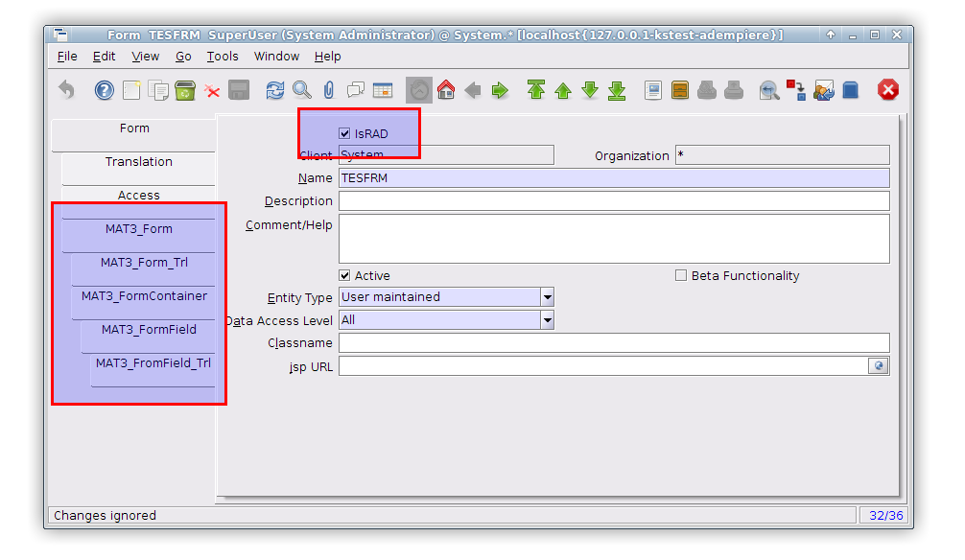Click the blue Product Info icon
Viewport: 965px width, 560px height.
pyautogui.click(x=851, y=90)
